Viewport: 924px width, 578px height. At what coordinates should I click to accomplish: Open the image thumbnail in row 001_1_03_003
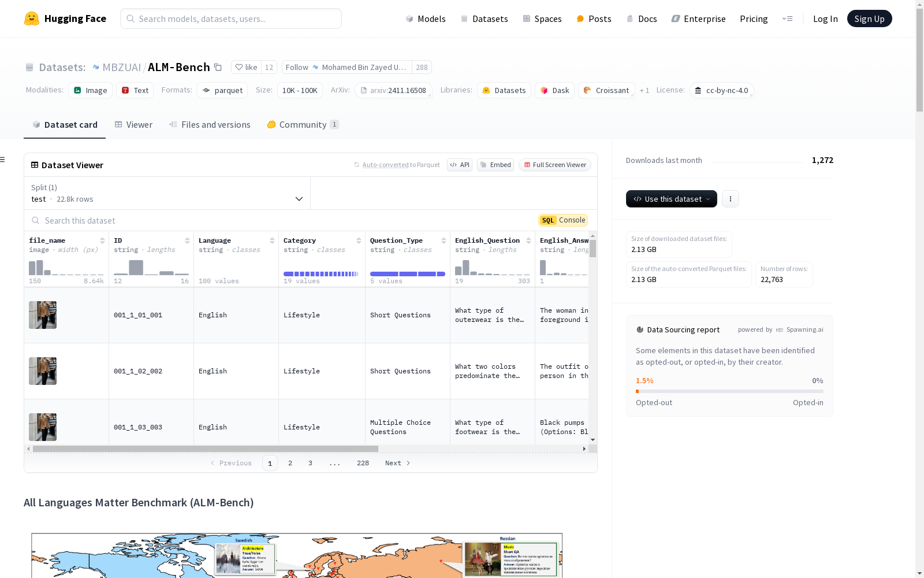coord(43,427)
